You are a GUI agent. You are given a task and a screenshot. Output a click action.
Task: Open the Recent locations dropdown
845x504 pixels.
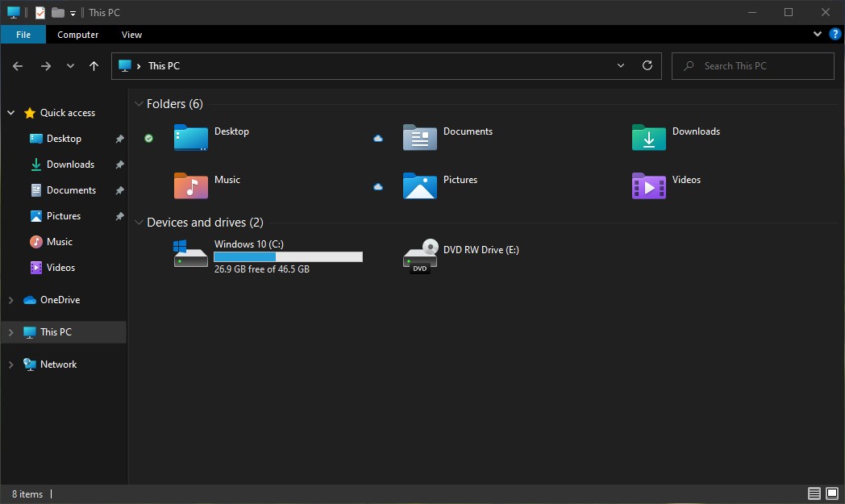[x=70, y=66]
